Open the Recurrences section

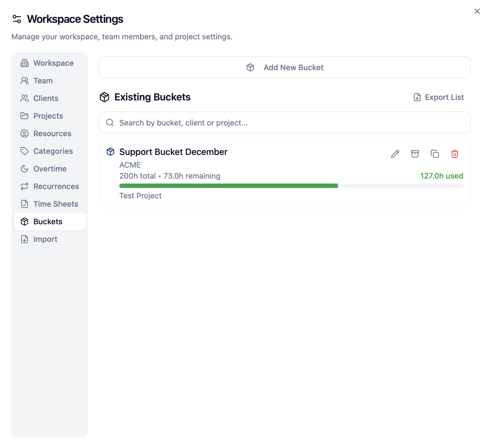coord(50,186)
